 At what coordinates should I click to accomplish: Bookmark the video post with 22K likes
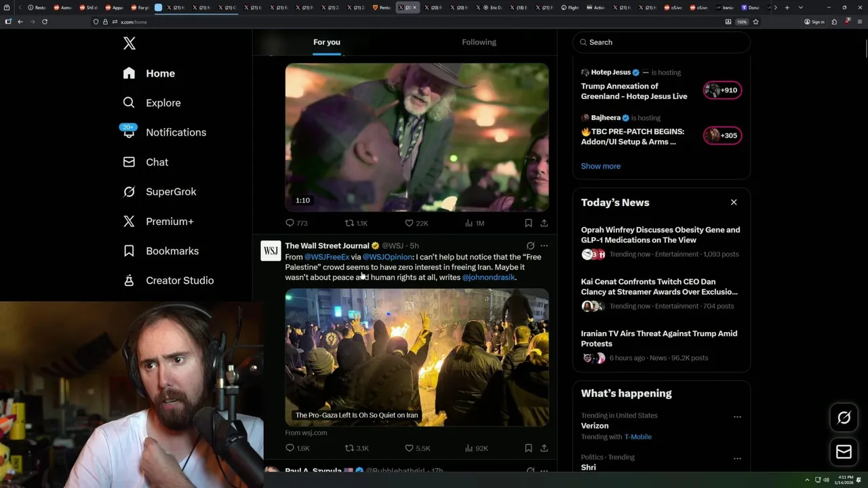[x=528, y=223]
